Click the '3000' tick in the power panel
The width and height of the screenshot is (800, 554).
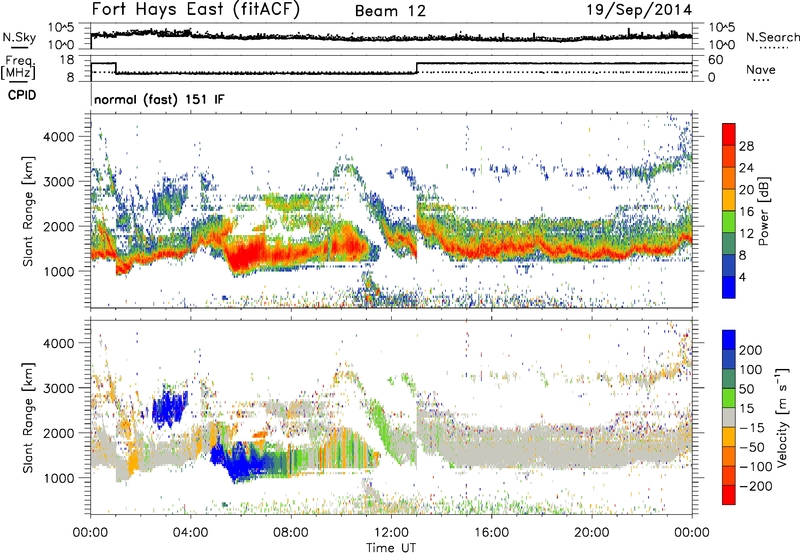coord(58,182)
